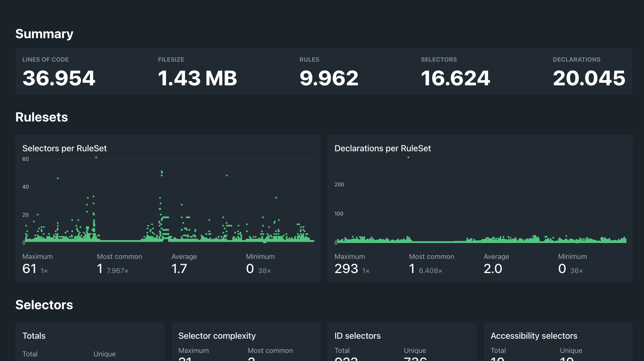Click the Selectors section heading

(x=44, y=305)
